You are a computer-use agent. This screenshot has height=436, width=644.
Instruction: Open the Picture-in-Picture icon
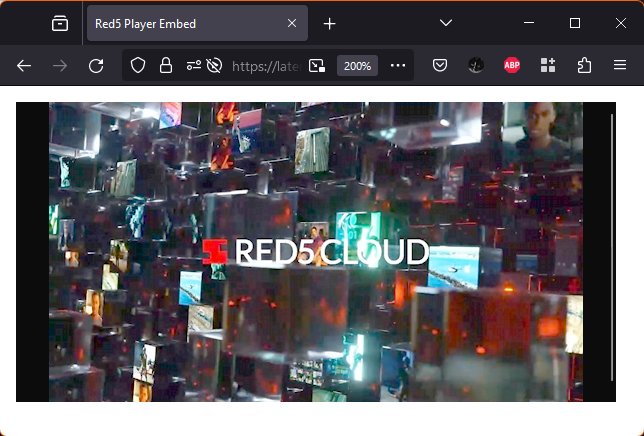click(x=317, y=66)
